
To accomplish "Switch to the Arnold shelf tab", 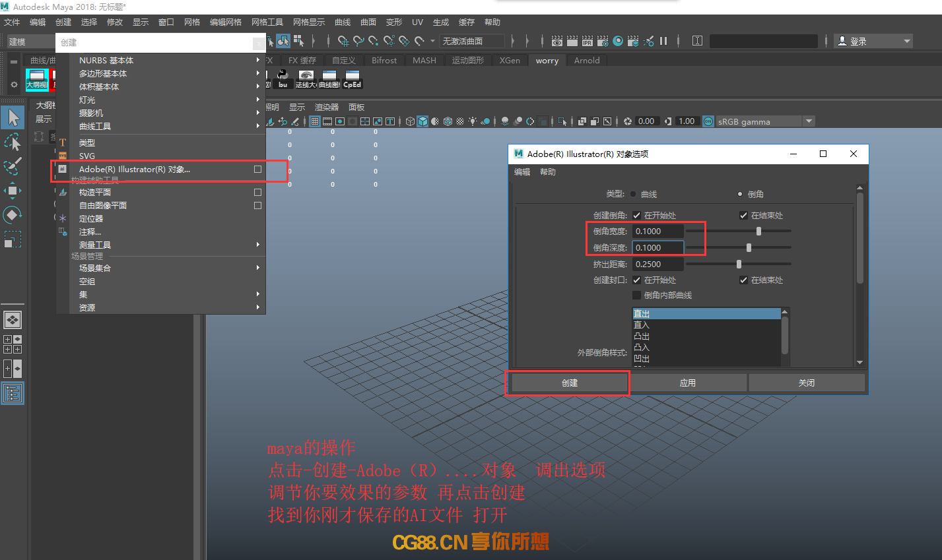I will (587, 60).
